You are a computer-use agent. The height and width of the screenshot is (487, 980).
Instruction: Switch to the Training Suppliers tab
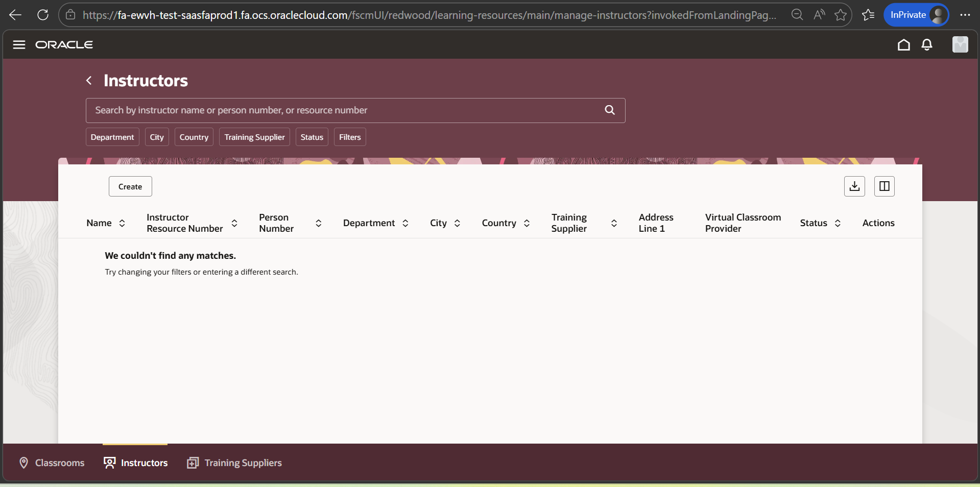[x=234, y=463]
